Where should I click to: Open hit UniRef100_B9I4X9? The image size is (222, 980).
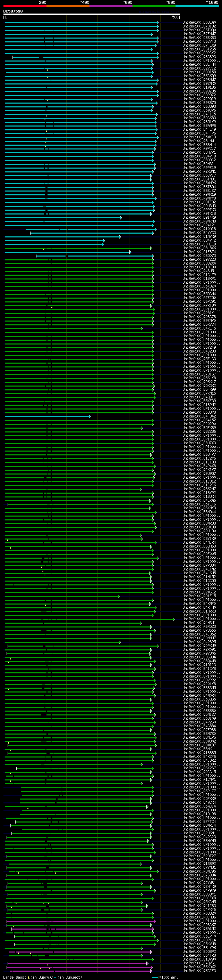point(199,217)
